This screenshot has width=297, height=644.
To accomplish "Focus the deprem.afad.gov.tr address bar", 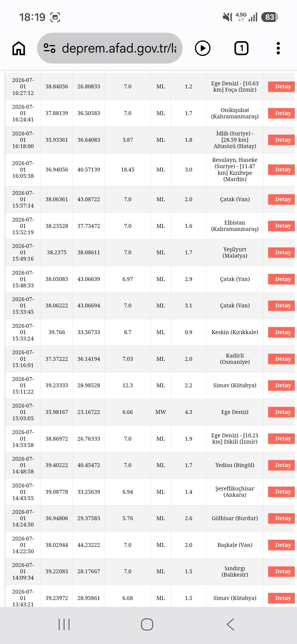I will (x=110, y=48).
